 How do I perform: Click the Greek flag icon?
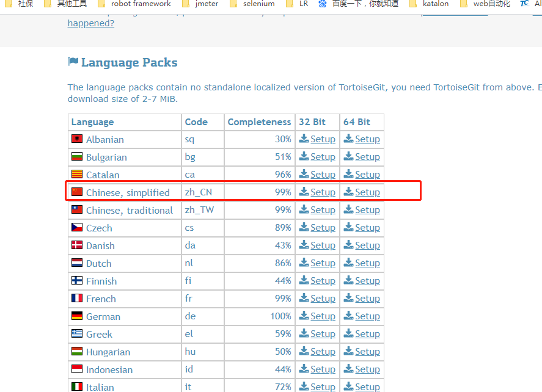pos(77,333)
